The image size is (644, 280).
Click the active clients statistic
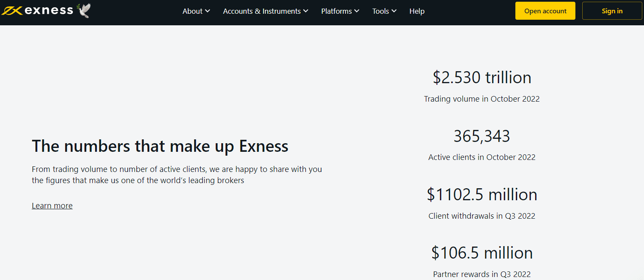(x=481, y=136)
